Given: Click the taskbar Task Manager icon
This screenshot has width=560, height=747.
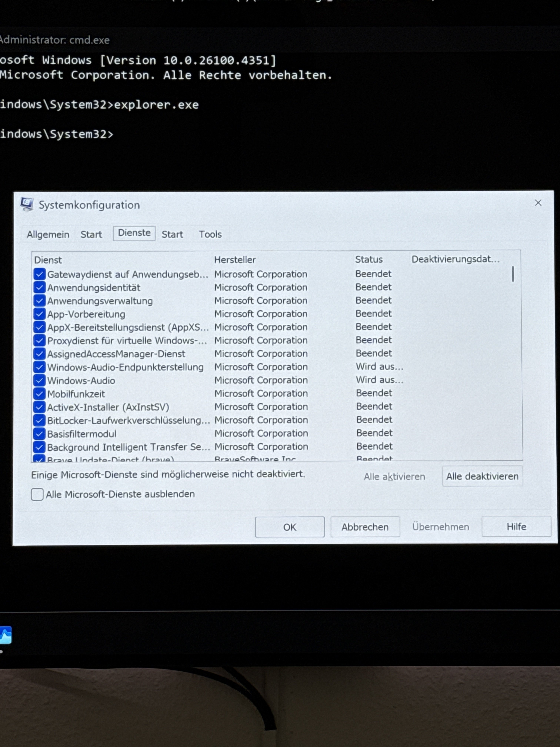Looking at the screenshot, I should [x=5, y=635].
